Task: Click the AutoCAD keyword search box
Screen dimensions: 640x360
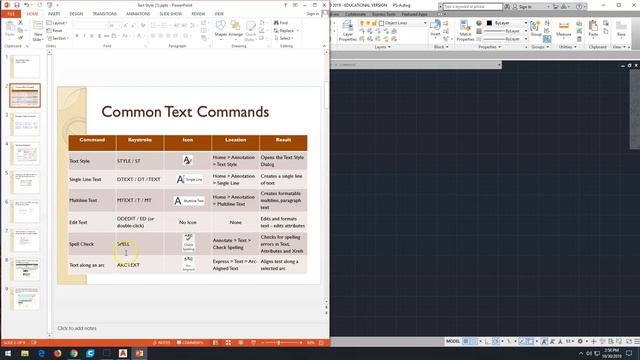Action: [473, 7]
